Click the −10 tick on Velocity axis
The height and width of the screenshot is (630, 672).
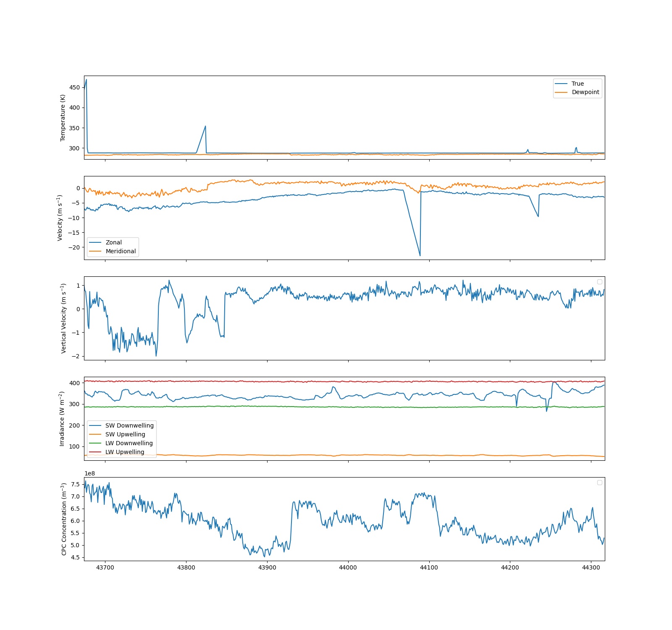pyautogui.click(x=74, y=218)
